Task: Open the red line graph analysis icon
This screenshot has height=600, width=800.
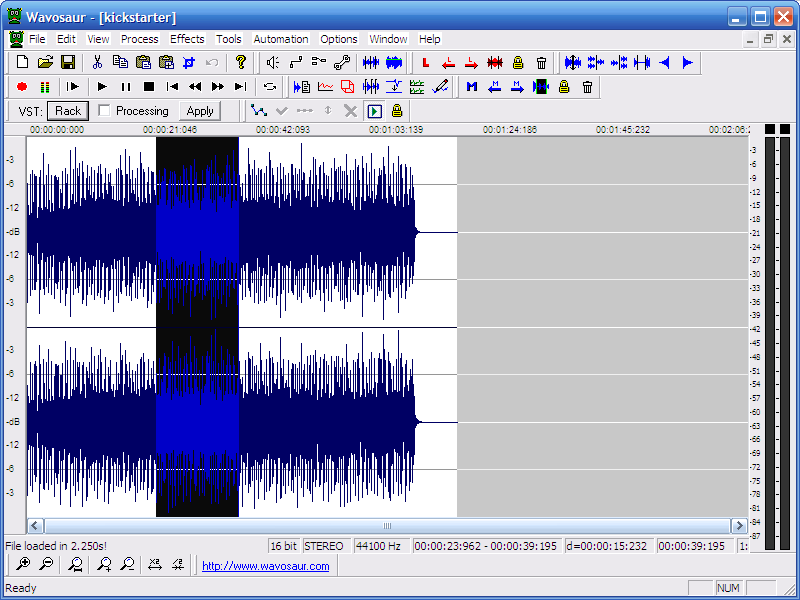Action: point(325,87)
